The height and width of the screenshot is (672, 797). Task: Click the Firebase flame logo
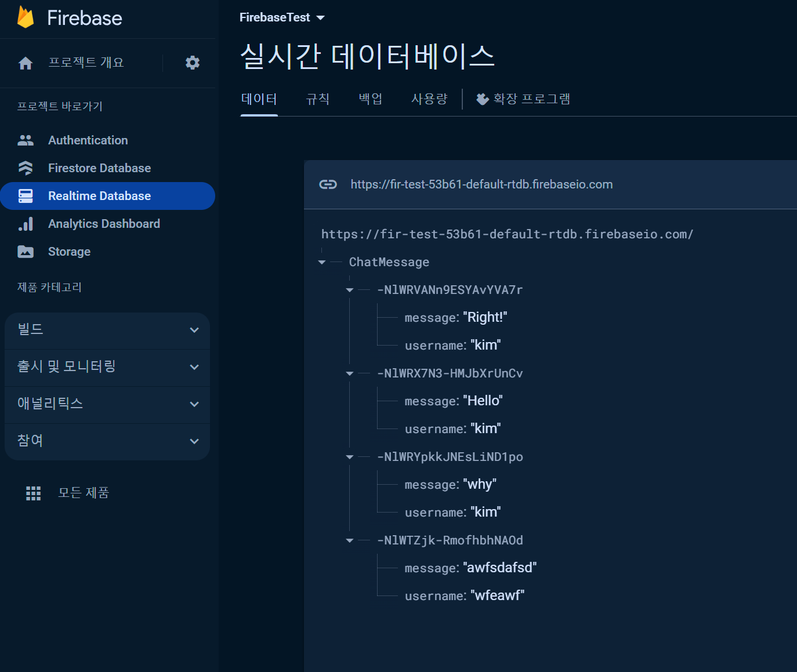[26, 17]
